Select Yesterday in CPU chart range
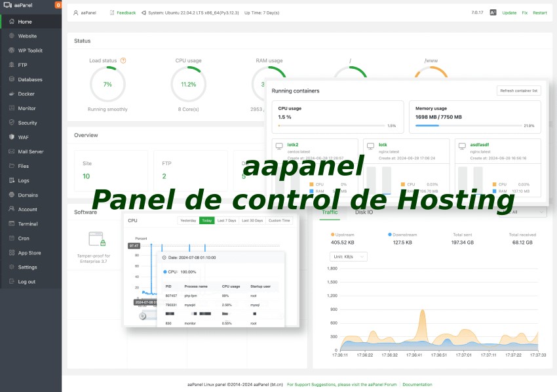The width and height of the screenshot is (557, 392). click(x=188, y=221)
